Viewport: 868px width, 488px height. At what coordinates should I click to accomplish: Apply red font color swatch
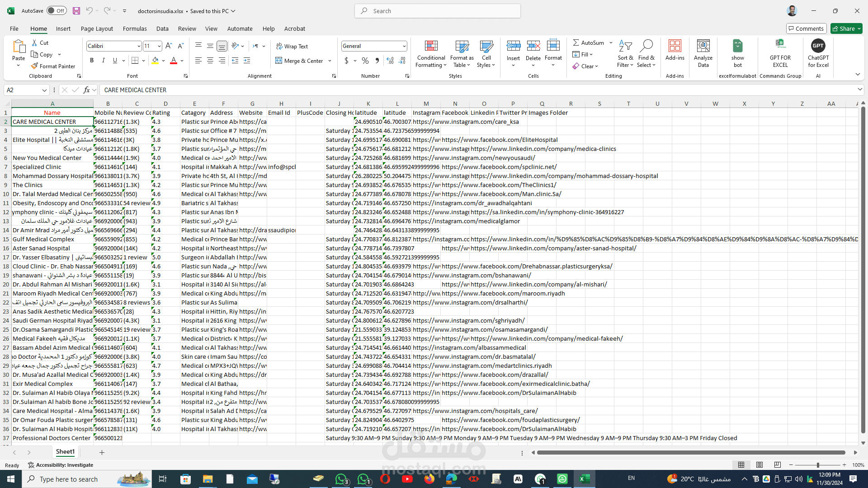(174, 60)
